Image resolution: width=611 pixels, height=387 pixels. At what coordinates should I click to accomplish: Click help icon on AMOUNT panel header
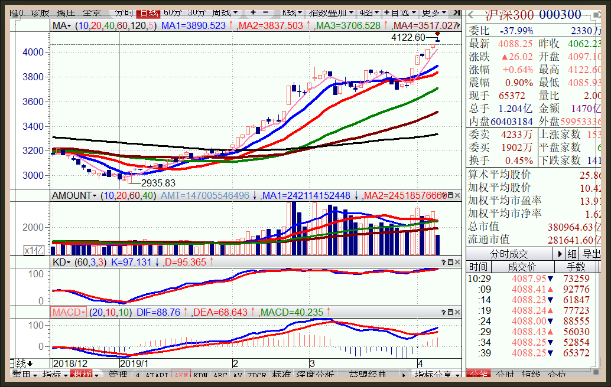(443, 195)
